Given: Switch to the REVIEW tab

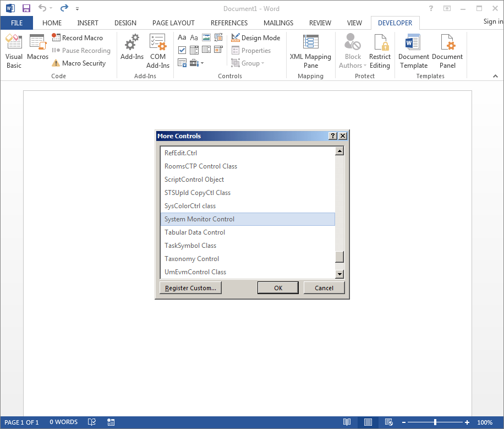Looking at the screenshot, I should pos(320,23).
